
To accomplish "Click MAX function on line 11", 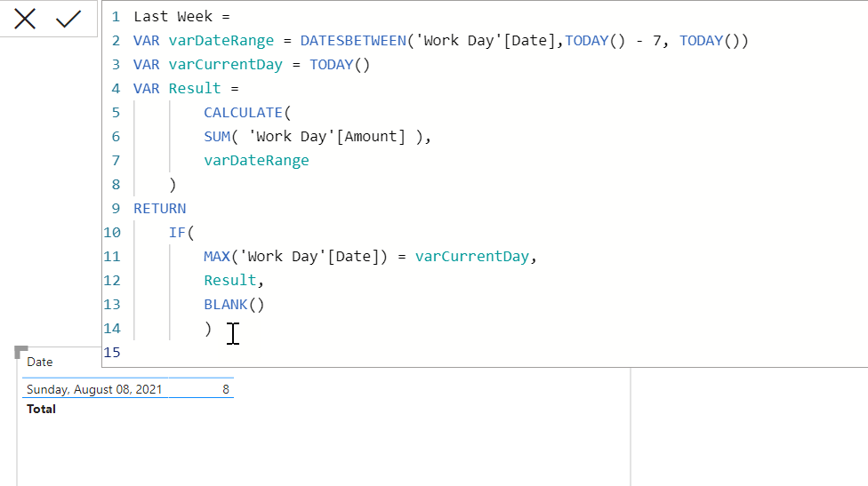I will coord(216,256).
